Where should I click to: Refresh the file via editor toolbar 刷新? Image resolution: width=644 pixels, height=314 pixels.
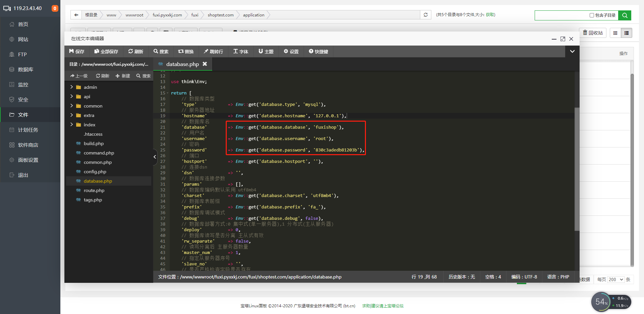[x=136, y=51]
